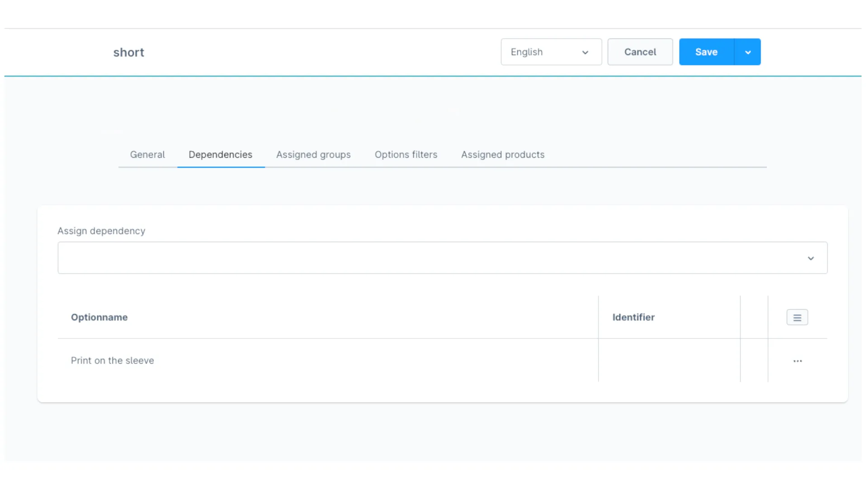Open the English language dropdown

[551, 52]
